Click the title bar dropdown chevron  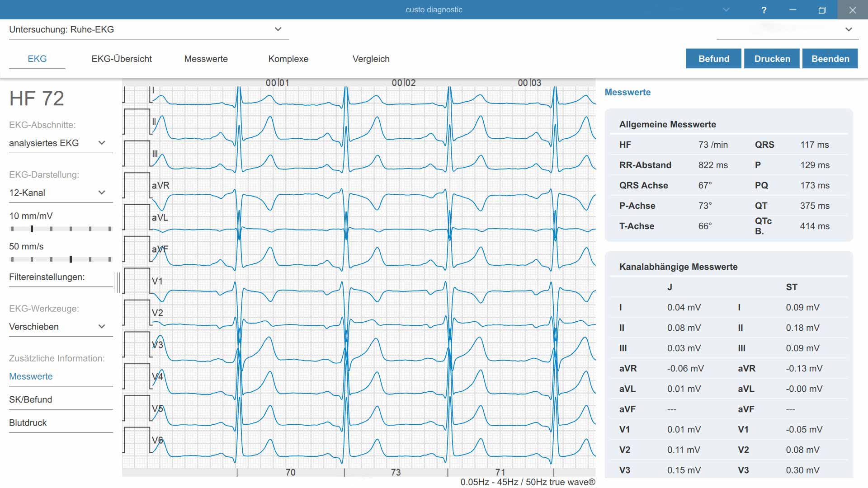click(726, 9)
